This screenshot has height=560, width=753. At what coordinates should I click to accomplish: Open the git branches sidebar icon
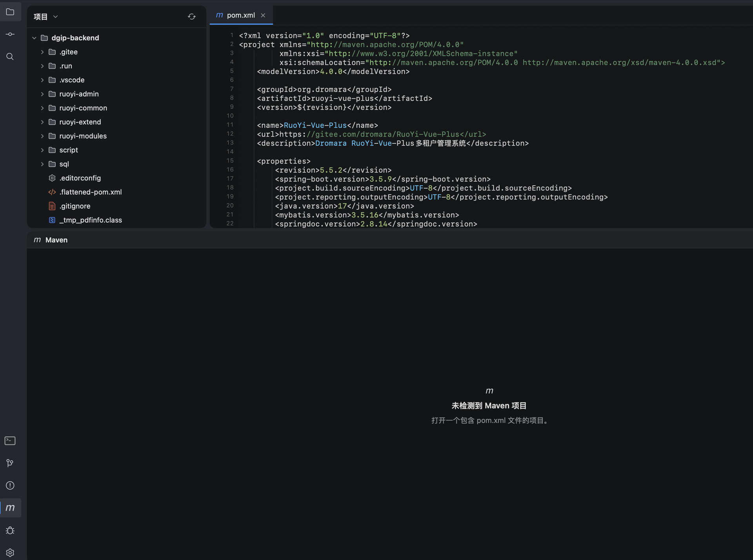pos(10,463)
